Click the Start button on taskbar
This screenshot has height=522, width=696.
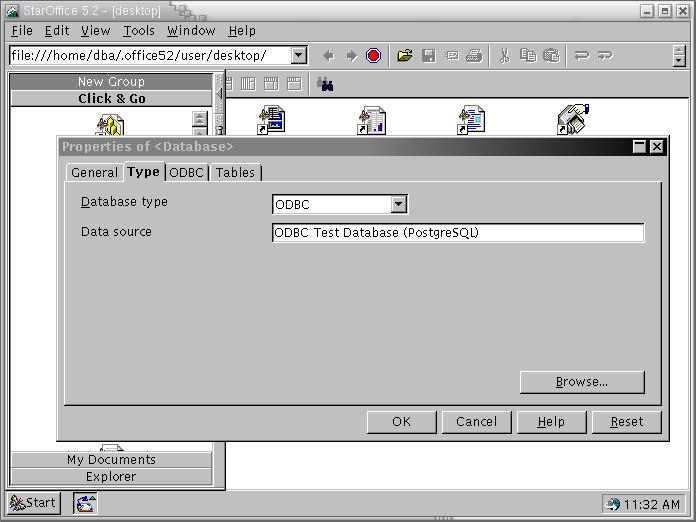pyautogui.click(x=33, y=503)
